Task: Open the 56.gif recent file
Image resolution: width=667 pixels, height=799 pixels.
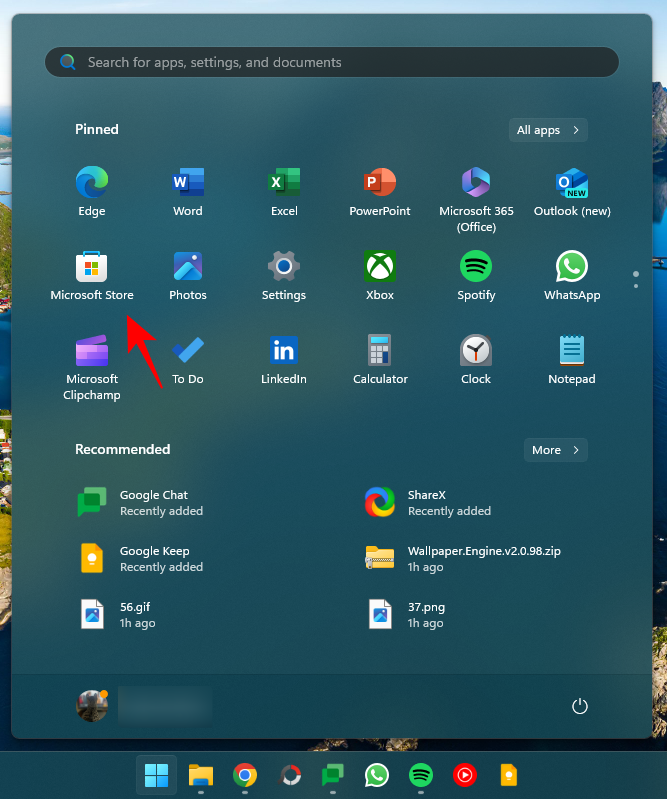Action: click(118, 615)
